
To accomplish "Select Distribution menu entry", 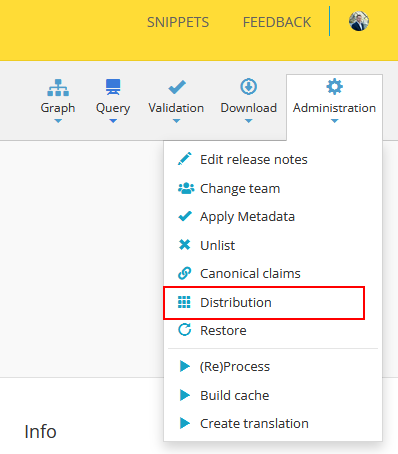I will pyautogui.click(x=273, y=302).
